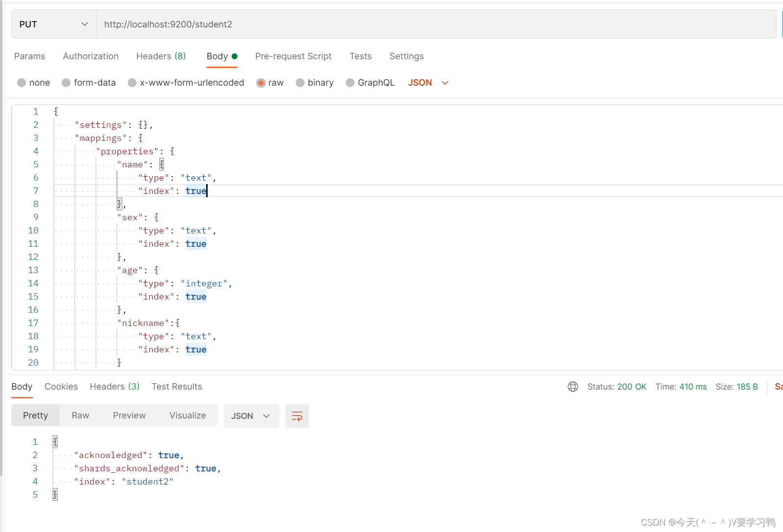View the response Headers (3) tab

(x=115, y=387)
